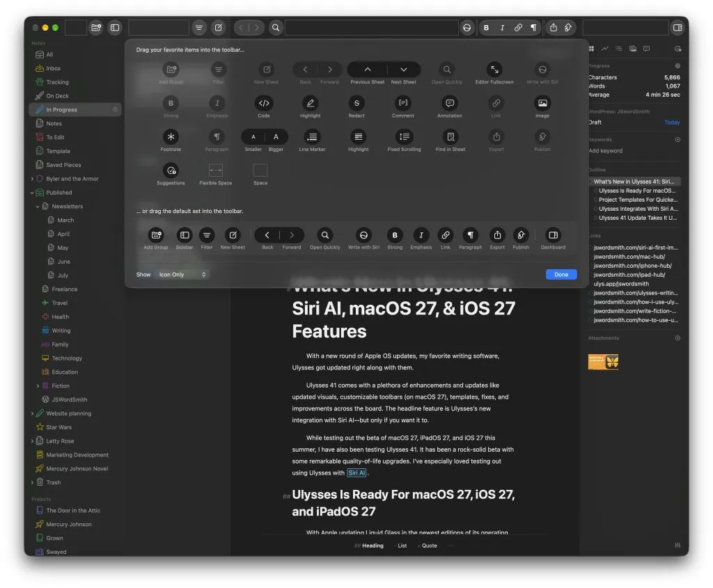The image size is (713, 588).
Task: Click the Footnote asterisk icon
Action: 171,137
